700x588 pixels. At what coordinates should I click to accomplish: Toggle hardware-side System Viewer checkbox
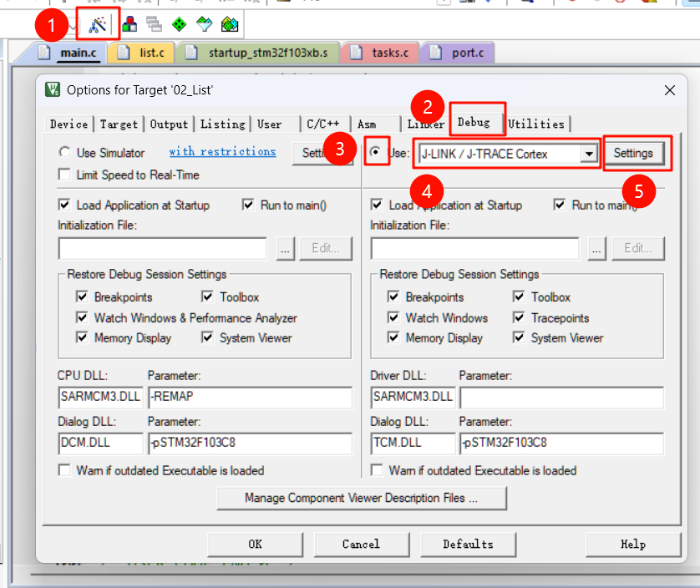point(519,337)
